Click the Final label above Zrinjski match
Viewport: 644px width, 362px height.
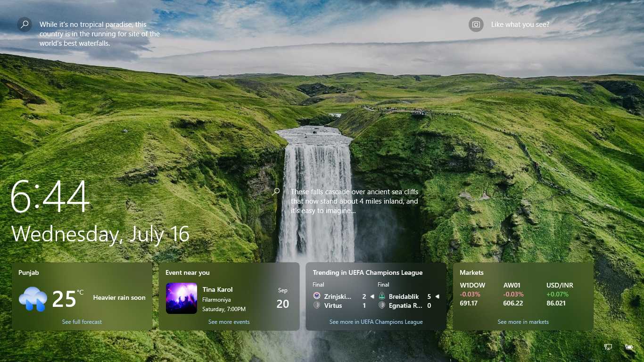[x=318, y=285]
